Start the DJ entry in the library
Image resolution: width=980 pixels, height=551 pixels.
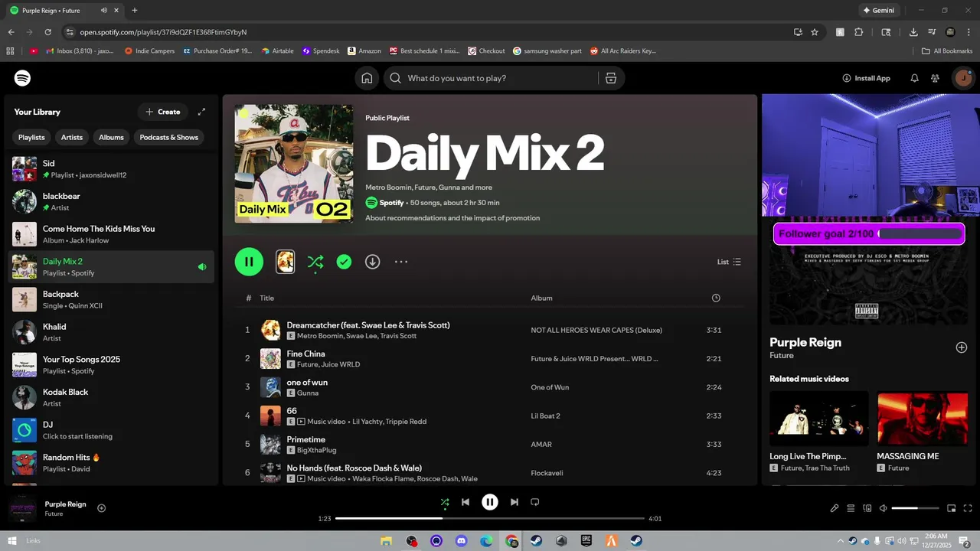111,430
